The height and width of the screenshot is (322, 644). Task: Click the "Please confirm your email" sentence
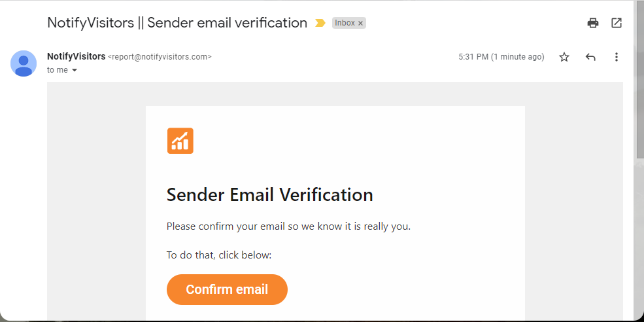tap(288, 226)
